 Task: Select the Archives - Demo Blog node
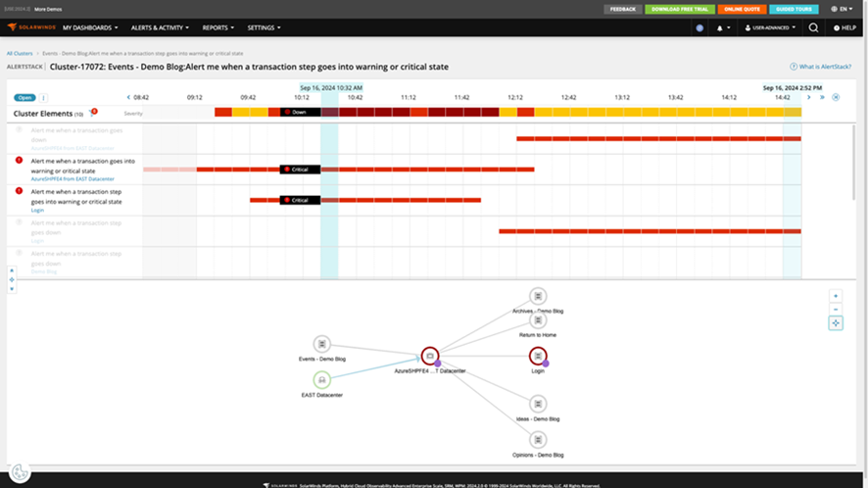538,296
